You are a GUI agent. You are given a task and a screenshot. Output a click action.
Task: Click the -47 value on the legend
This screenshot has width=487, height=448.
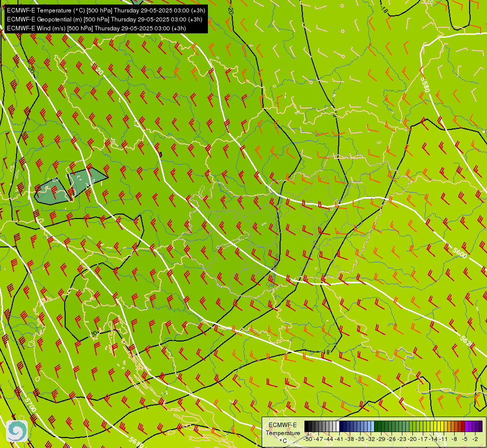click(x=318, y=439)
